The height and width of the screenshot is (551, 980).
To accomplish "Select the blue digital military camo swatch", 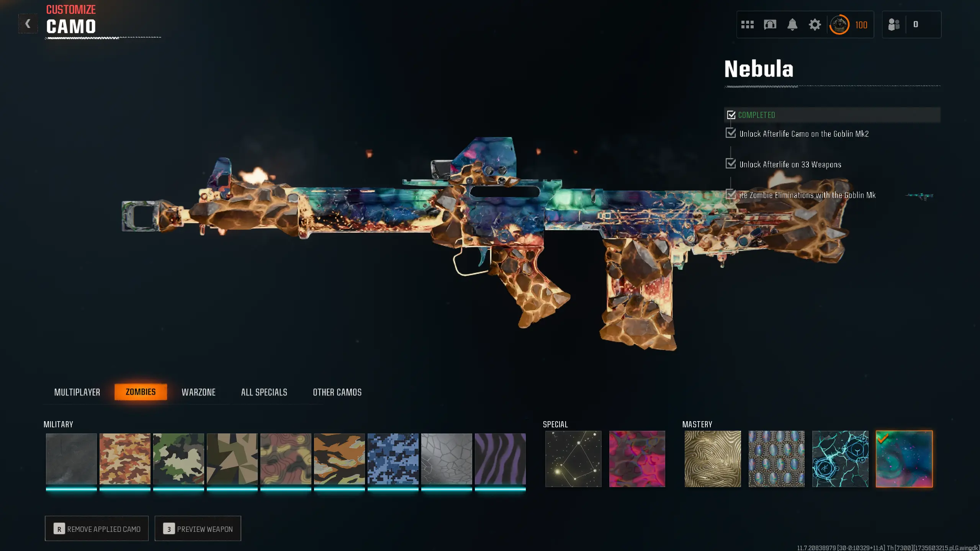I will [x=393, y=459].
